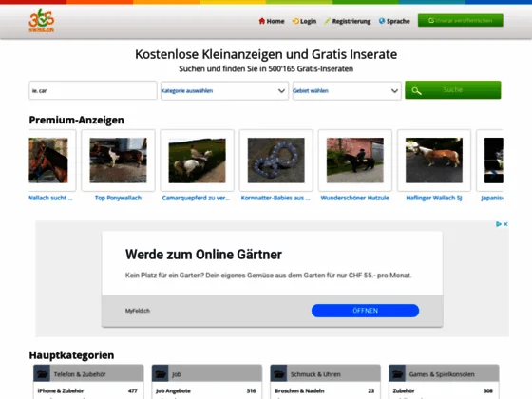This screenshot has width=532, height=399.
Task: Click the Kornnatter-Babies aus ... link
Action: click(x=275, y=198)
